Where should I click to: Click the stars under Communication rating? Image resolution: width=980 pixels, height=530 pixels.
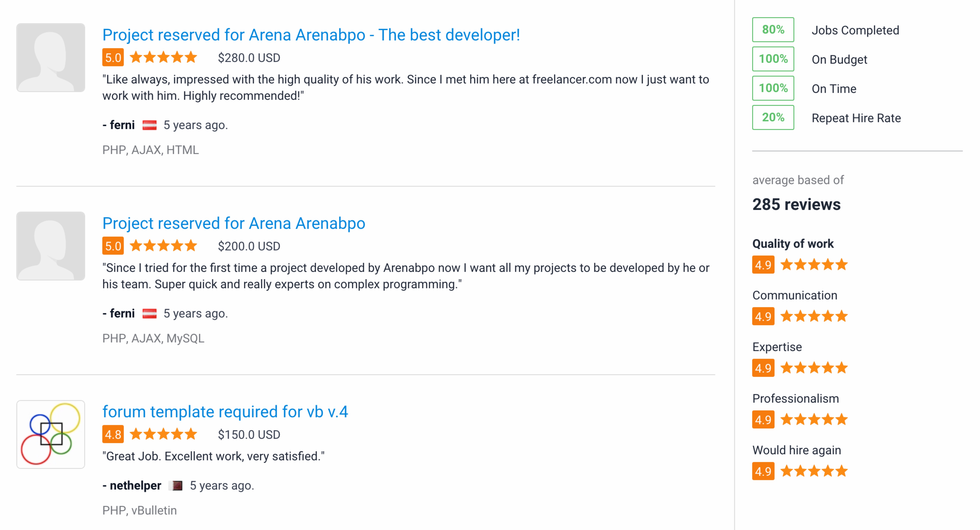814,316
